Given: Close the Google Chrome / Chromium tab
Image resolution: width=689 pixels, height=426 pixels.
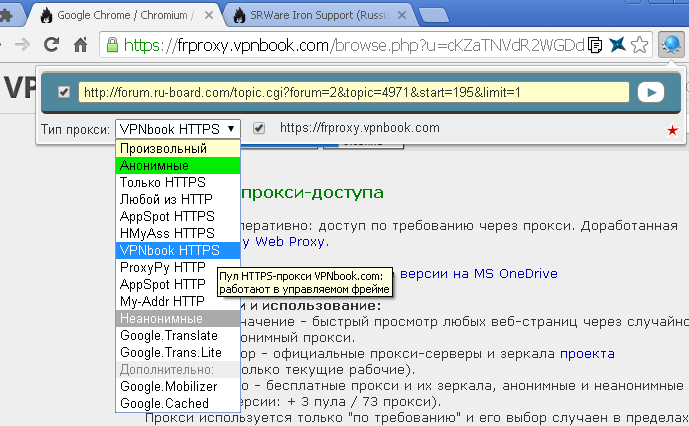Looking at the screenshot, I should [209, 15].
